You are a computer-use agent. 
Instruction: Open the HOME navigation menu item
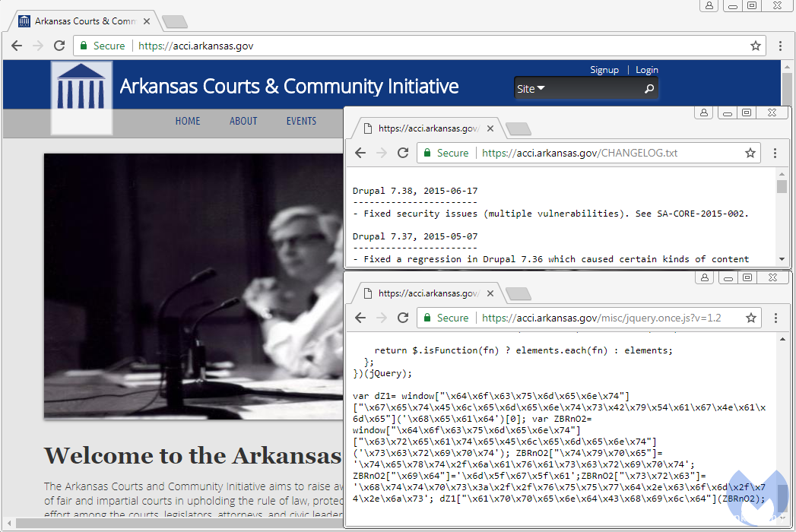[x=188, y=121]
